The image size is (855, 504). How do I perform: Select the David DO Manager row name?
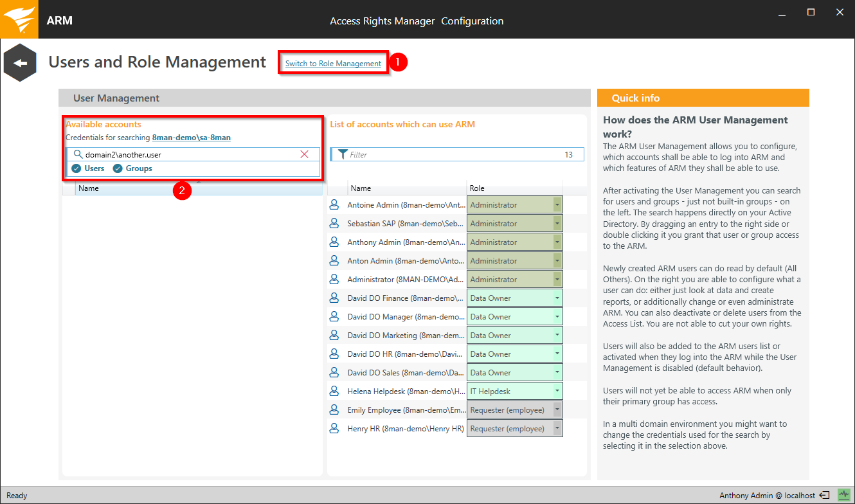pyautogui.click(x=406, y=317)
